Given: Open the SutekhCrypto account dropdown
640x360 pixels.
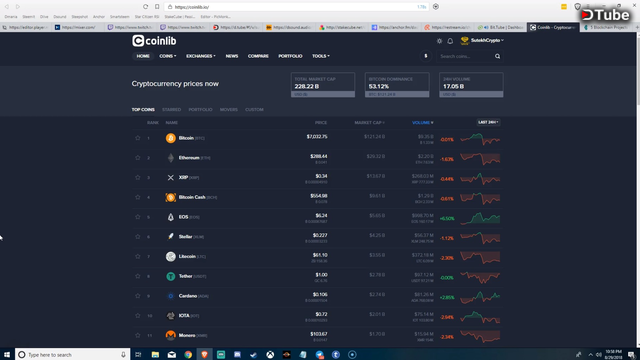Looking at the screenshot, I should click(482, 40).
